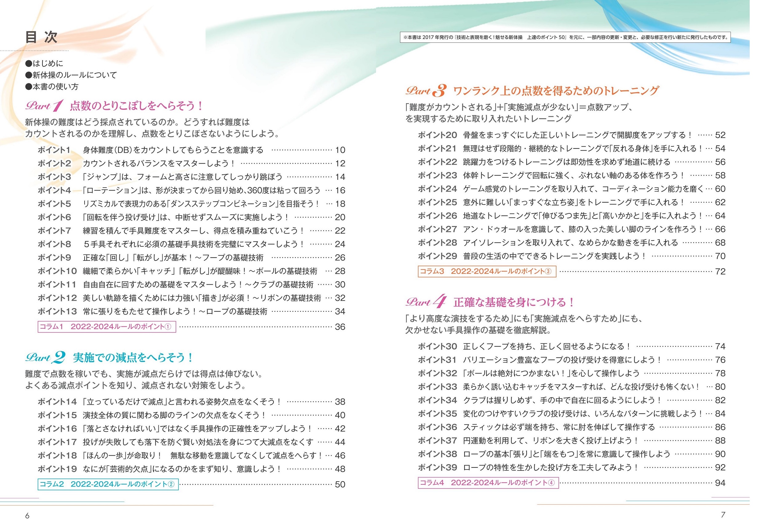Click the コラム4 2022-2024ルールのポイント④ box

(x=488, y=483)
